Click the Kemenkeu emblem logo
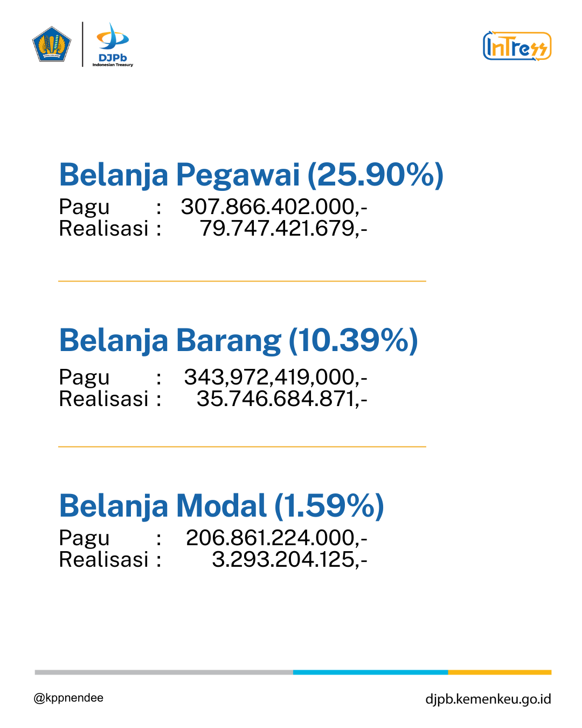This screenshot has height=728, width=582. (52, 44)
